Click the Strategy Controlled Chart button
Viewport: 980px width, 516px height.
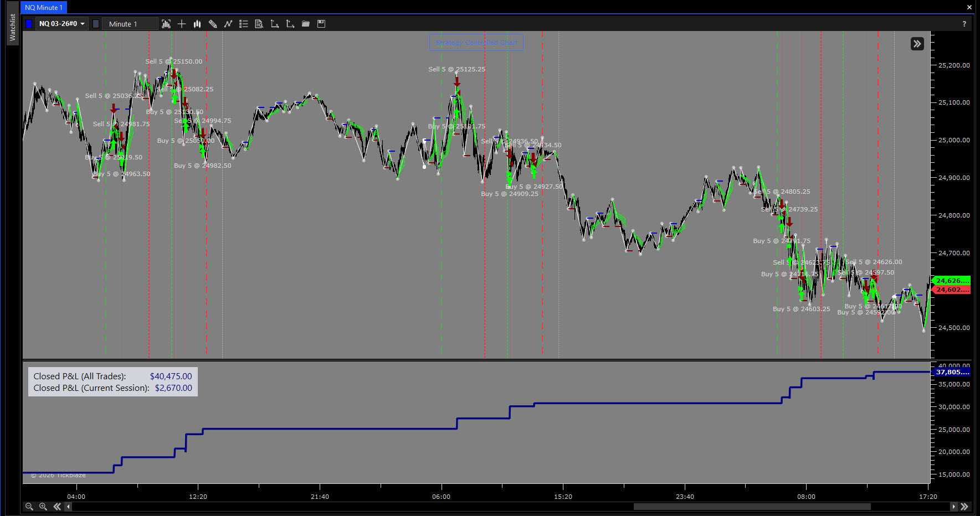tap(476, 43)
